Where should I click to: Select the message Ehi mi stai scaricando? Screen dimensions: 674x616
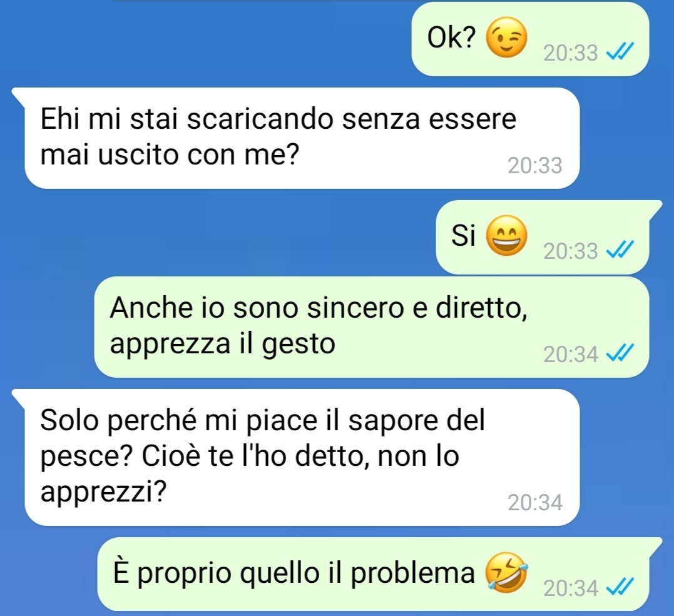coord(302,138)
